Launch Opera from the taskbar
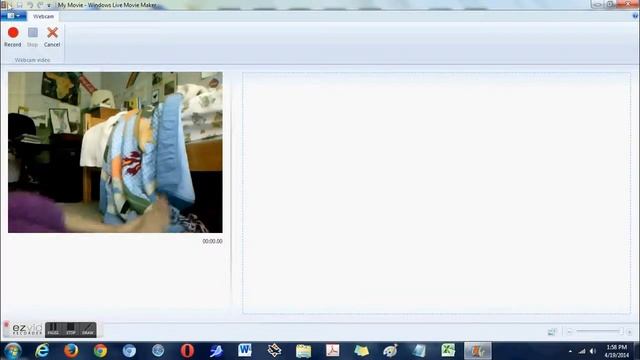640x360 pixels. [187, 351]
